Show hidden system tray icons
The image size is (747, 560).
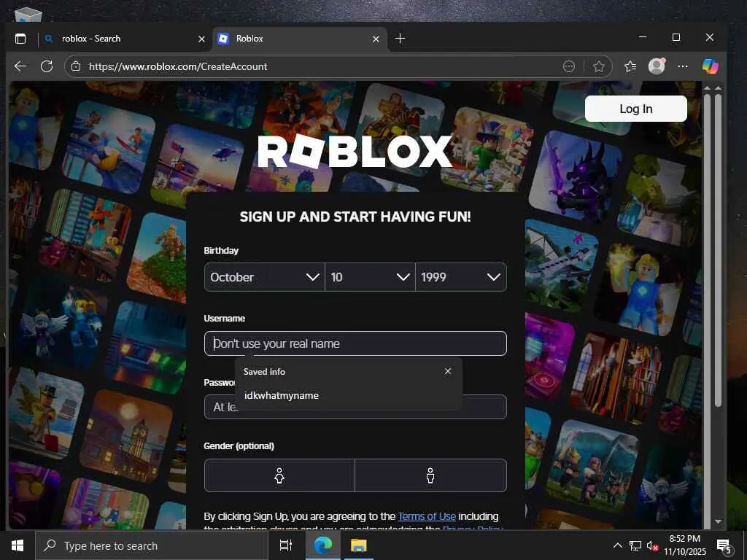click(617, 545)
